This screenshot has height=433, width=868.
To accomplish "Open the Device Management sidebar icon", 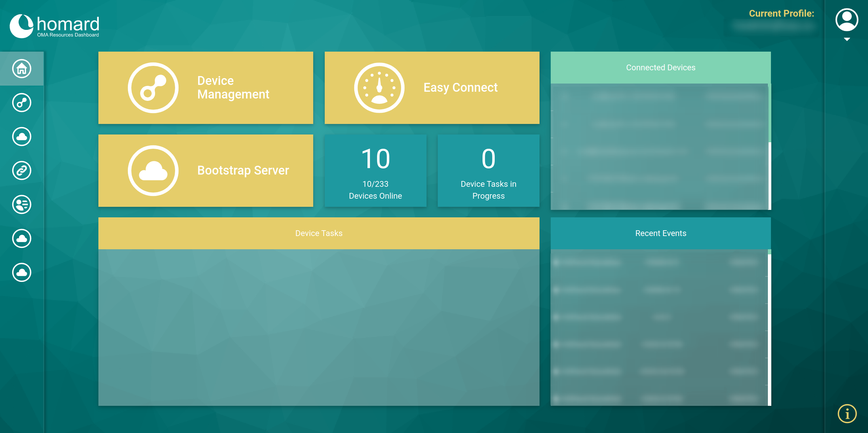I will click(22, 103).
